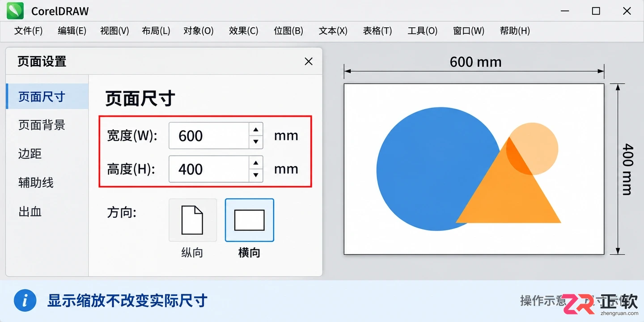The width and height of the screenshot is (644, 322).
Task: Open the 视图(V) menu
Action: (x=114, y=31)
